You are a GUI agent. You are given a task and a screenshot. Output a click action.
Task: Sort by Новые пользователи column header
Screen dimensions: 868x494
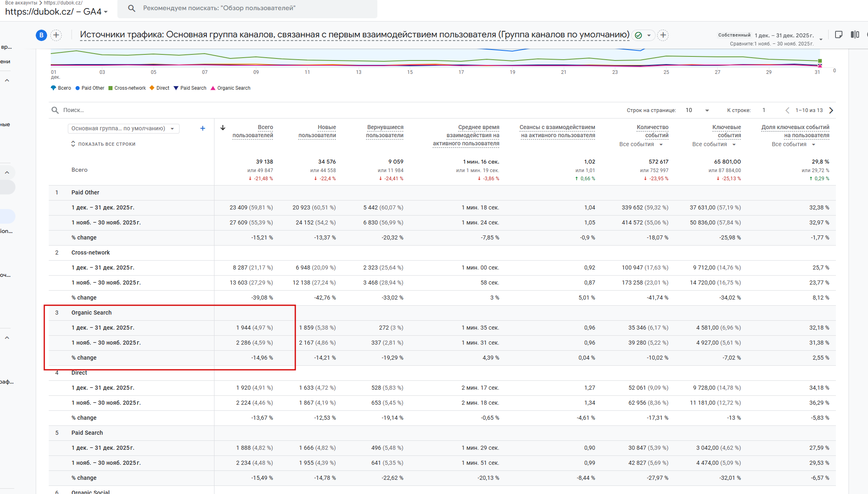[x=317, y=131]
